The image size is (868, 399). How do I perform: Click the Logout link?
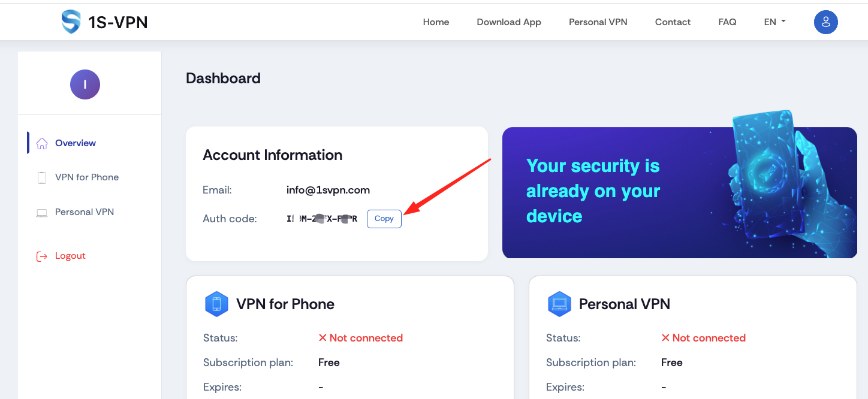[70, 256]
